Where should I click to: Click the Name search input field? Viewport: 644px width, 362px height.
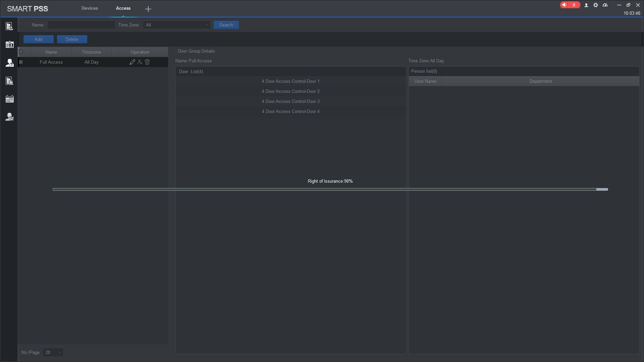pyautogui.click(x=81, y=25)
